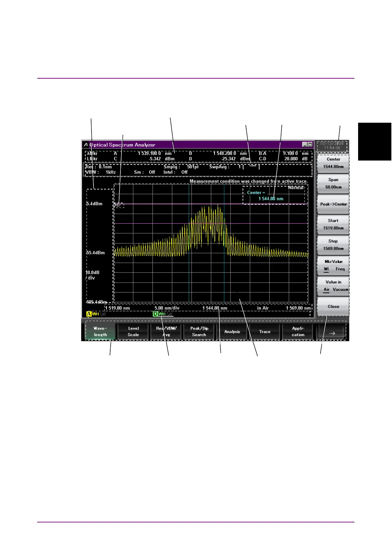Switch MkrValue to Freq
Viewport: 392px width, 554px height.
(x=340, y=269)
